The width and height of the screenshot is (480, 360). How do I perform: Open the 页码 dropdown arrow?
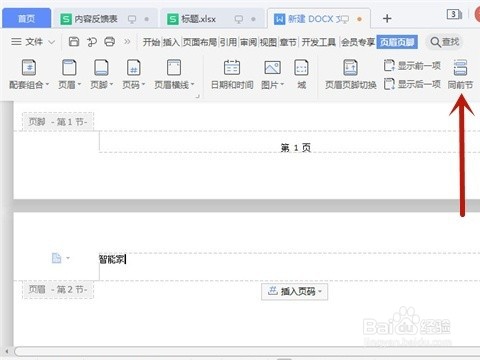pos(143,84)
